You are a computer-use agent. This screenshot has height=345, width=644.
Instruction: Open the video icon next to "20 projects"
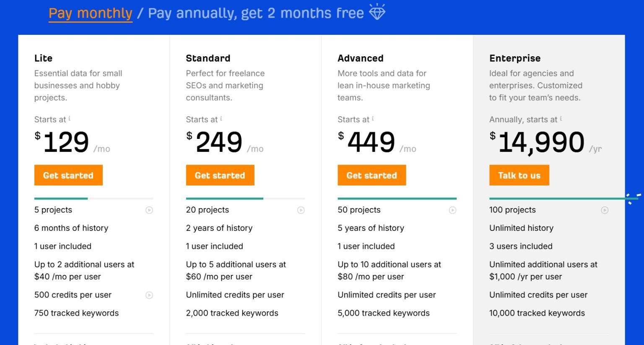pos(301,210)
